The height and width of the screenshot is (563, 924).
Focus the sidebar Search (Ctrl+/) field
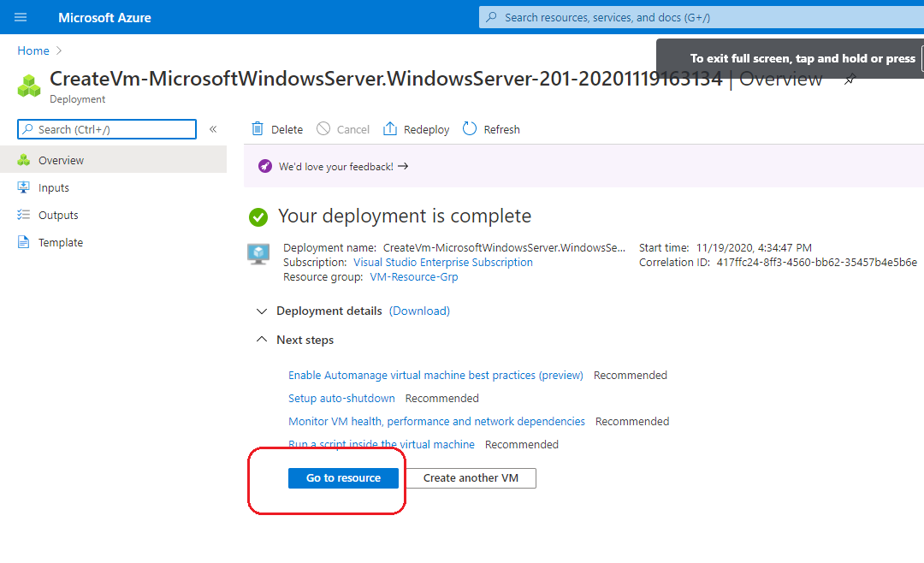click(107, 129)
